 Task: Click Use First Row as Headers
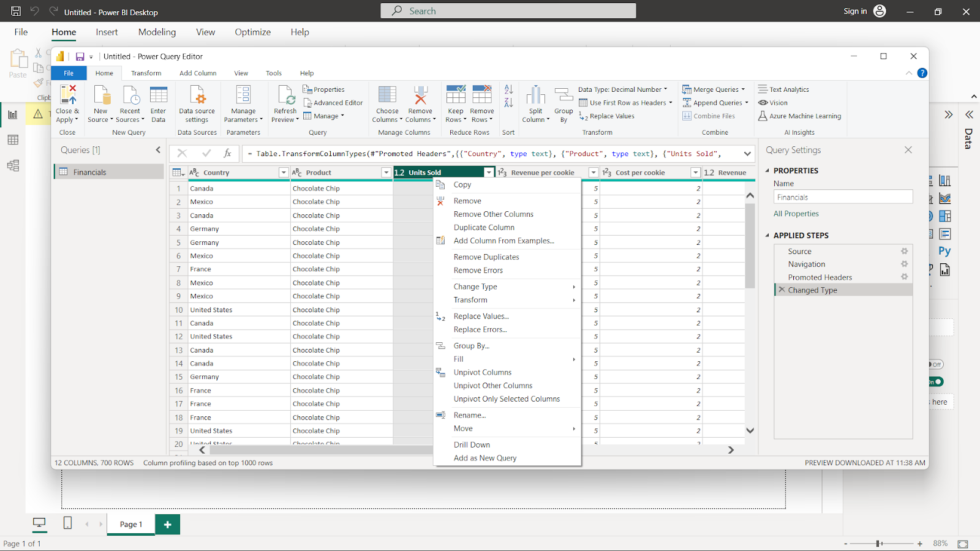click(x=625, y=103)
